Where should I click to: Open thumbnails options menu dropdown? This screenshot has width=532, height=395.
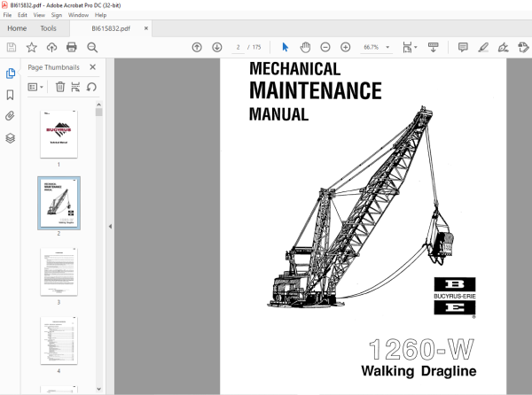point(35,87)
